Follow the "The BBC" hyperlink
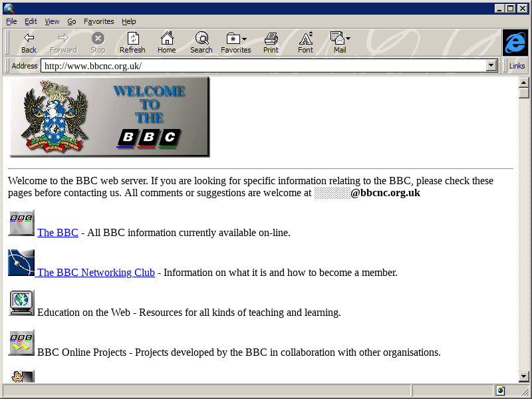The width and height of the screenshot is (532, 399). pos(58,233)
